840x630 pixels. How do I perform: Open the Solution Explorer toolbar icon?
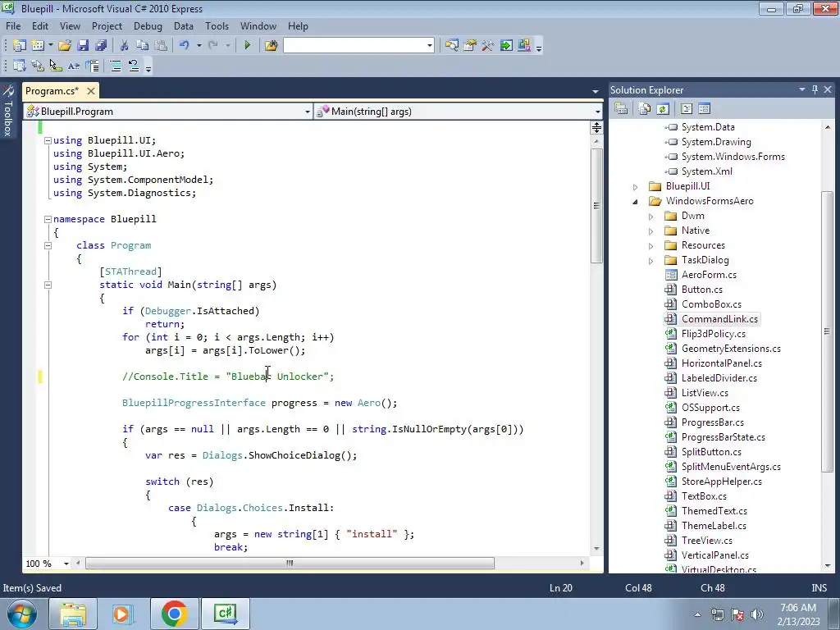452,46
